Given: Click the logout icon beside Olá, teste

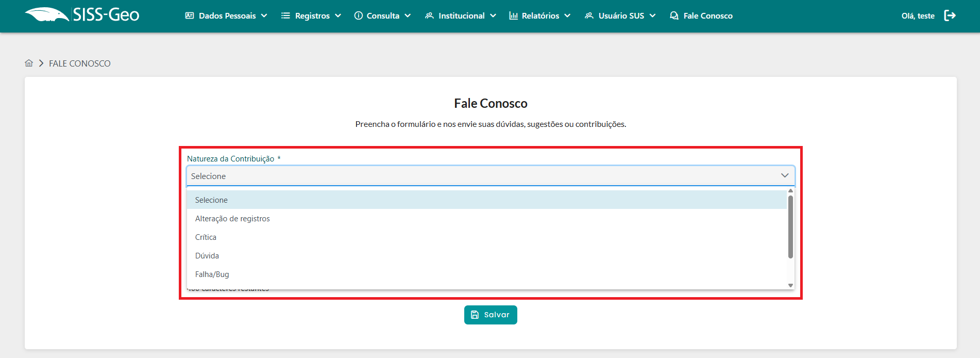Looking at the screenshot, I should 950,15.
